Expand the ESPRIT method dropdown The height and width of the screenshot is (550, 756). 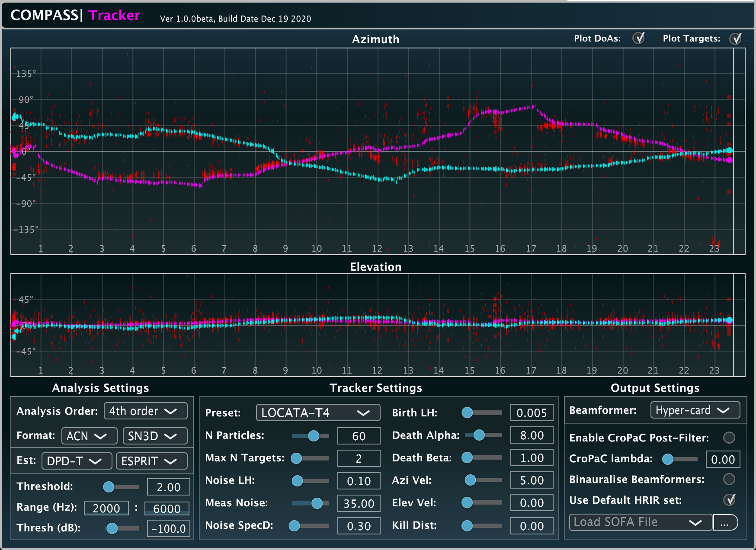click(151, 461)
